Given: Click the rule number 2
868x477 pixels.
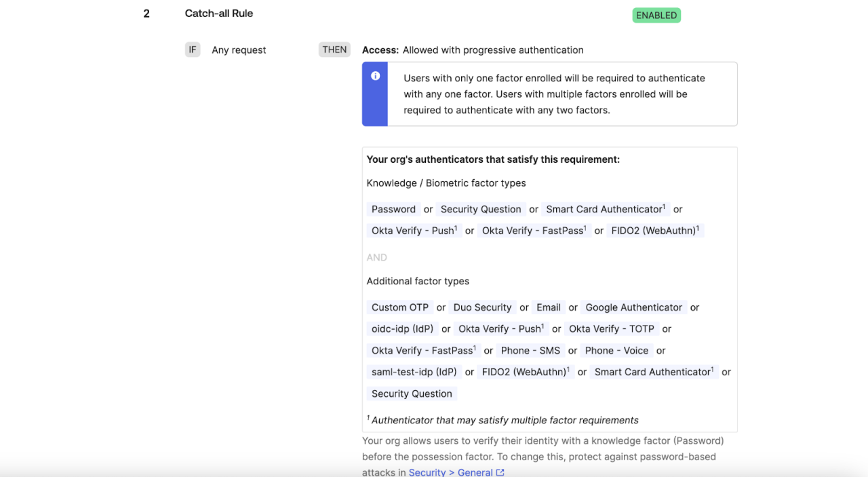Looking at the screenshot, I should (x=146, y=14).
